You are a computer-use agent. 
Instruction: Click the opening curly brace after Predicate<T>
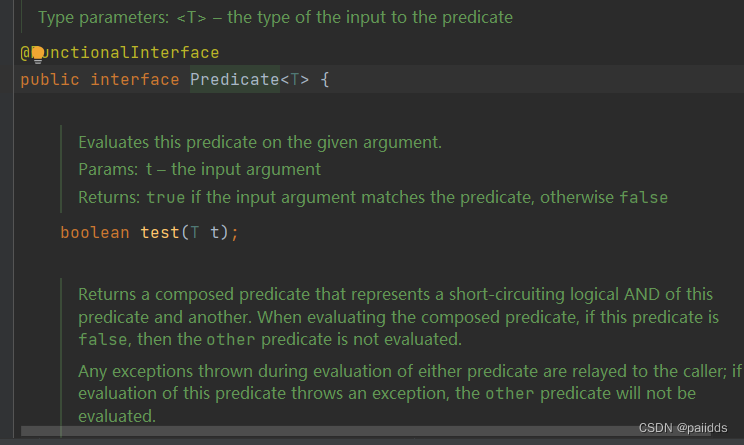[x=324, y=79]
